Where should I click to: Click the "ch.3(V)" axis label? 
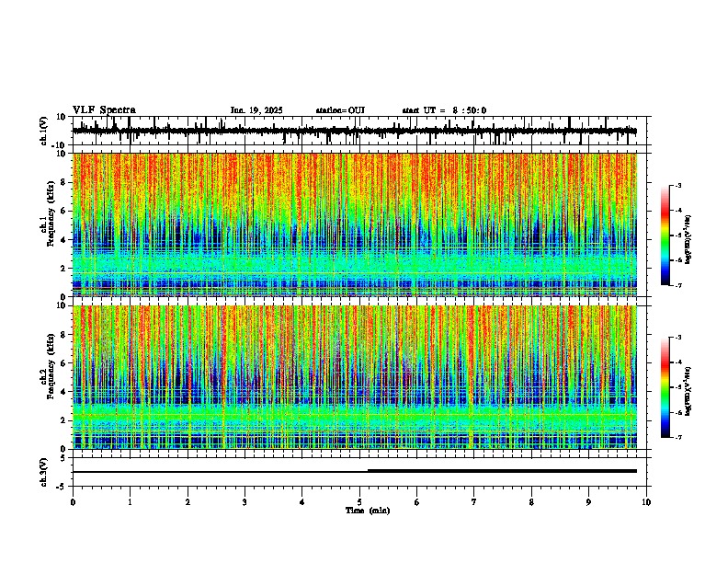pos(44,472)
